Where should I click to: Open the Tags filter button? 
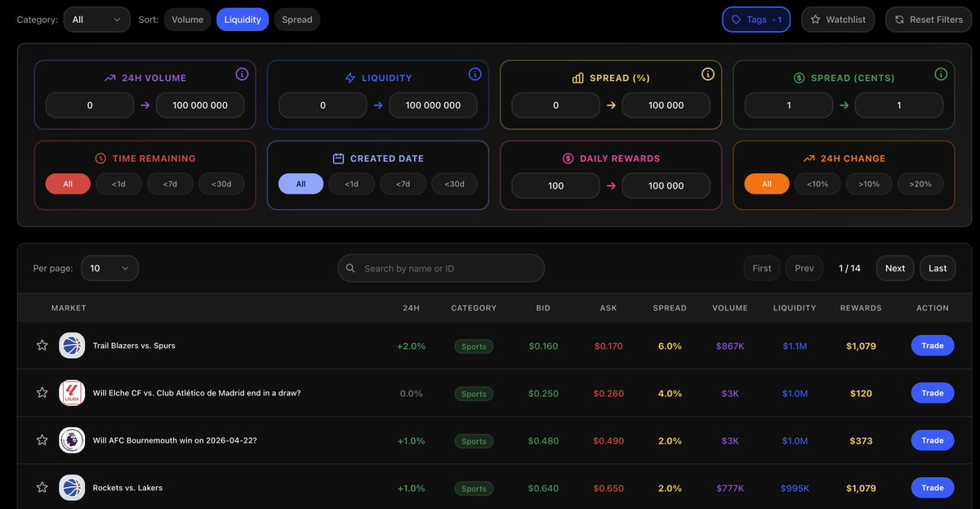click(756, 20)
